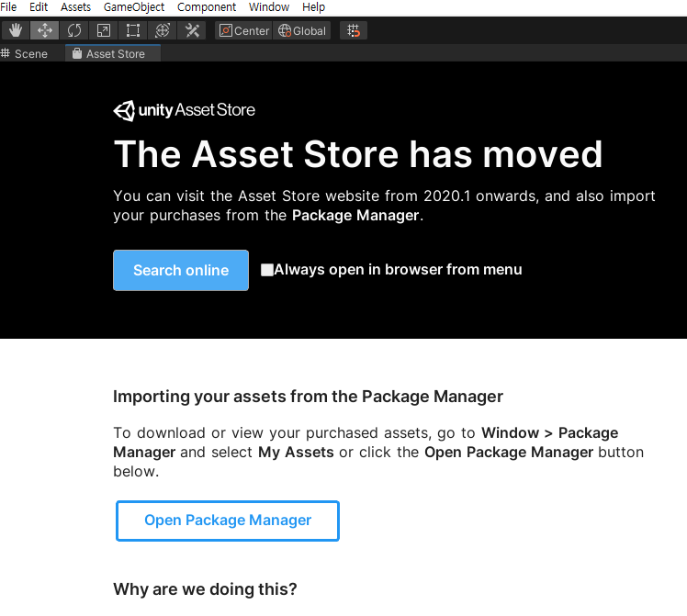Select the Hand tool
687x616 pixels.
[x=16, y=30]
